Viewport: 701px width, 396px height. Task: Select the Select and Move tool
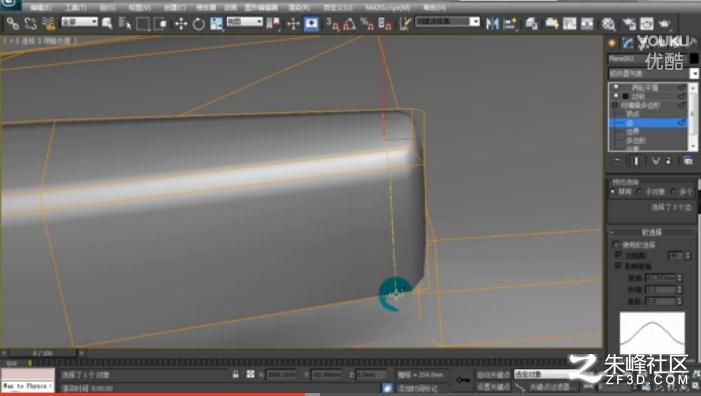click(181, 23)
